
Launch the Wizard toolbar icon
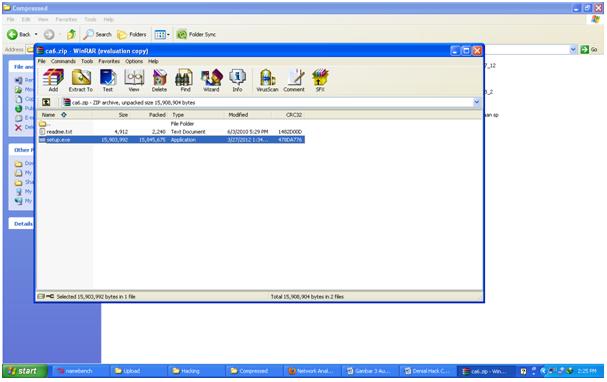[x=211, y=81]
